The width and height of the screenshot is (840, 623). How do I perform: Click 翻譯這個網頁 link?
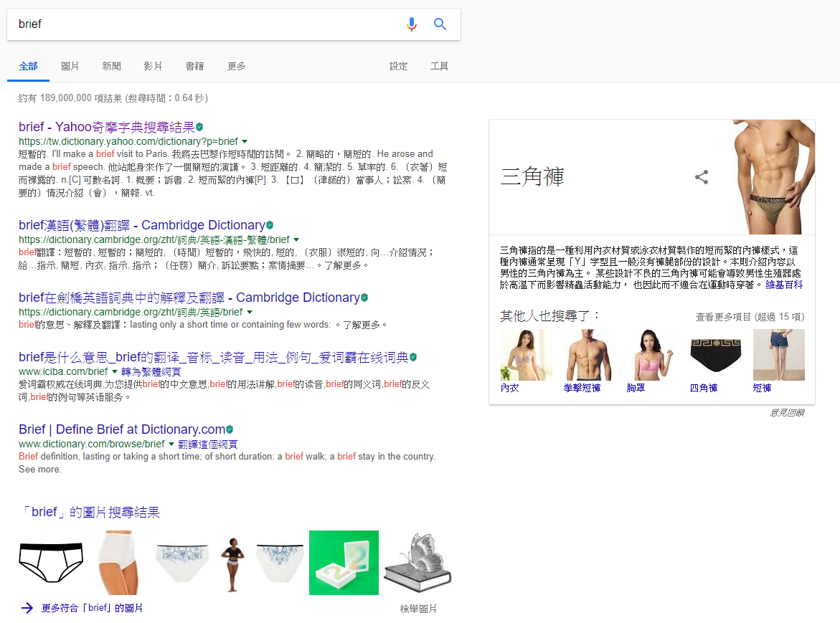[x=208, y=444]
